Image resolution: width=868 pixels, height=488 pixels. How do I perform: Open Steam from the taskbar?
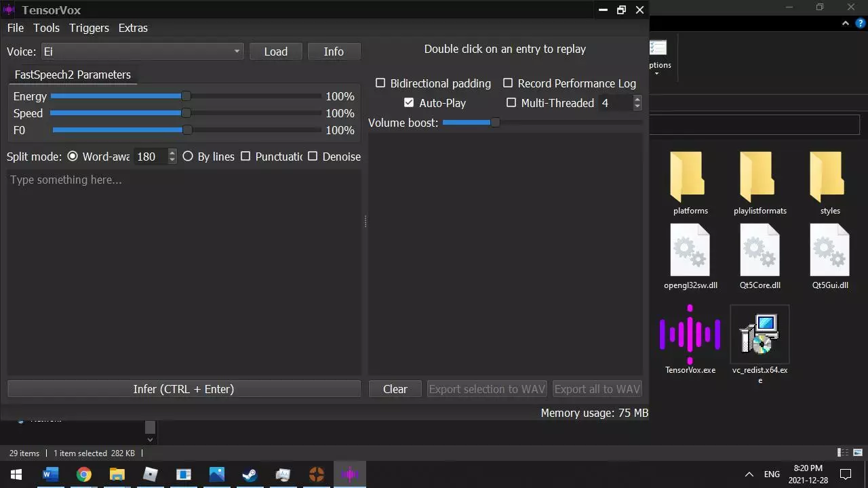coord(250,474)
